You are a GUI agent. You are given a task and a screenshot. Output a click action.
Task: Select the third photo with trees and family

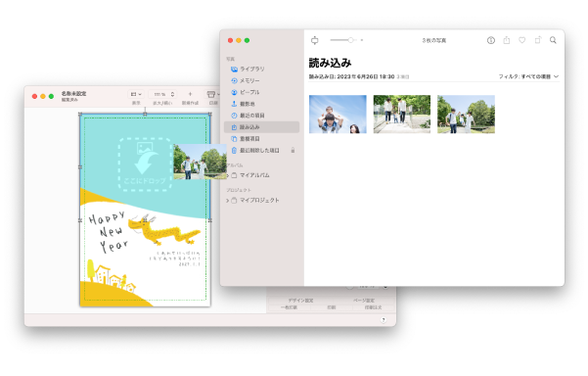(466, 115)
